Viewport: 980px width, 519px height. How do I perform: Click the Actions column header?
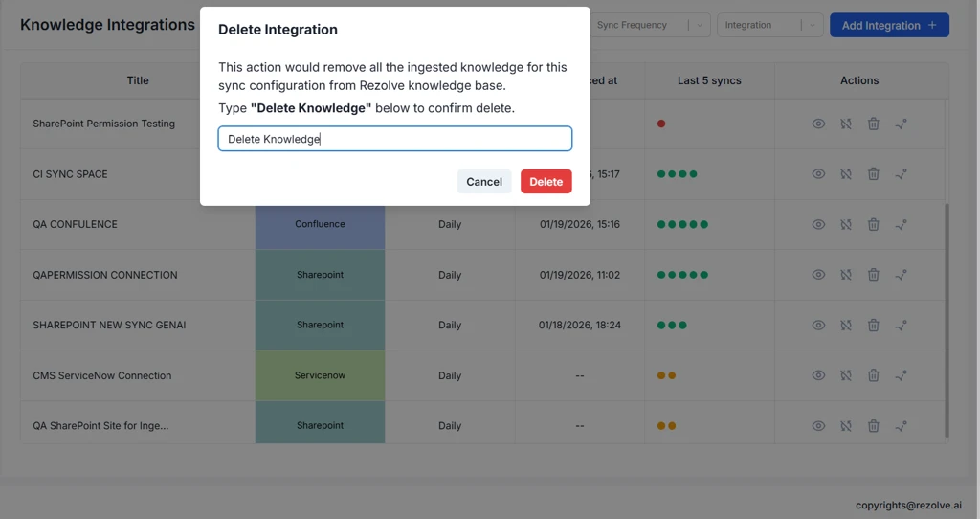[x=858, y=80]
